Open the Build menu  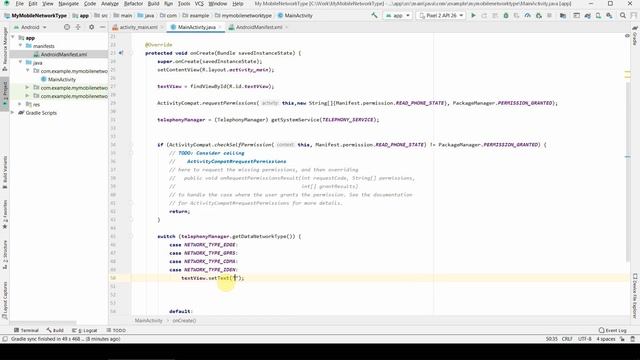point(153,4)
